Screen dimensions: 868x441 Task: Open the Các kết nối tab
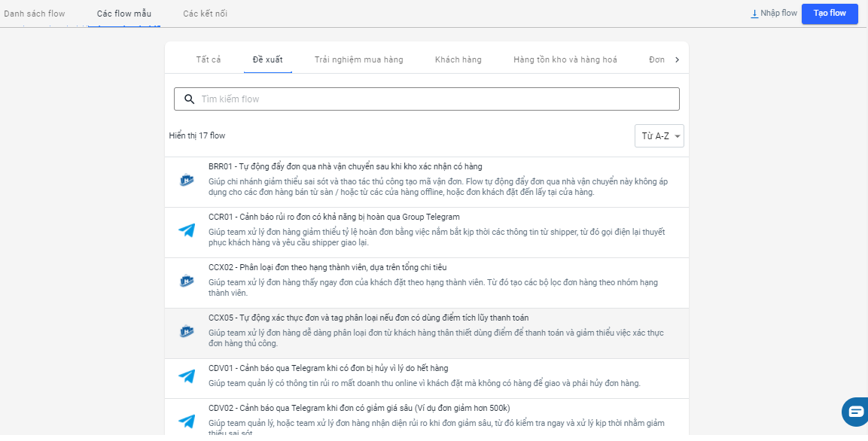point(205,14)
